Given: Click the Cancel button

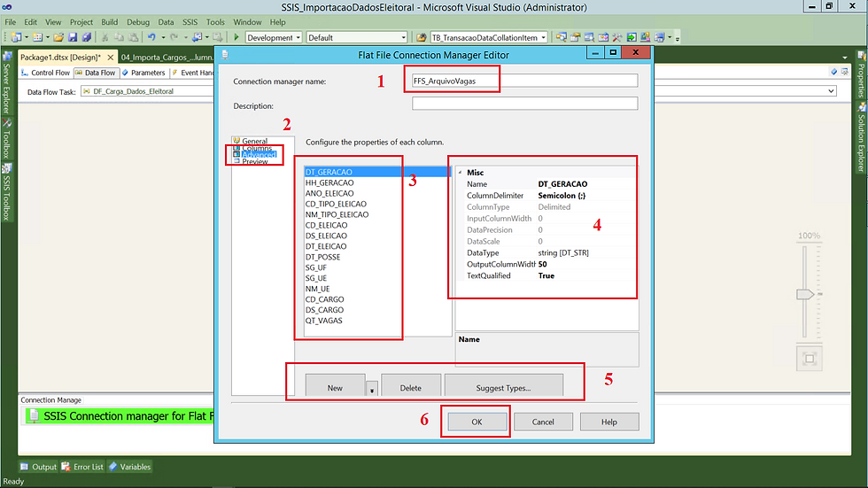Looking at the screenshot, I should 543,422.
